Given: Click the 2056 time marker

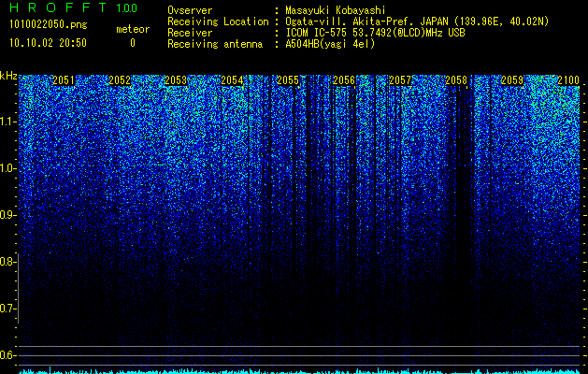Looking at the screenshot, I should [x=344, y=80].
